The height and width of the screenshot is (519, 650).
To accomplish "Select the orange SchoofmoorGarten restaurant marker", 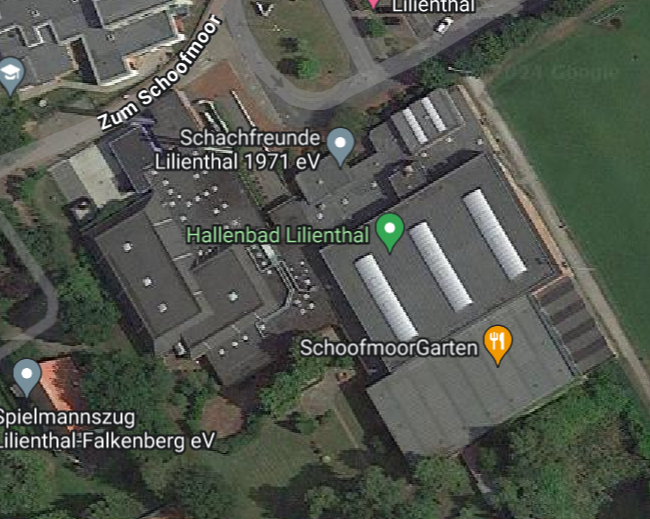I will (498, 345).
